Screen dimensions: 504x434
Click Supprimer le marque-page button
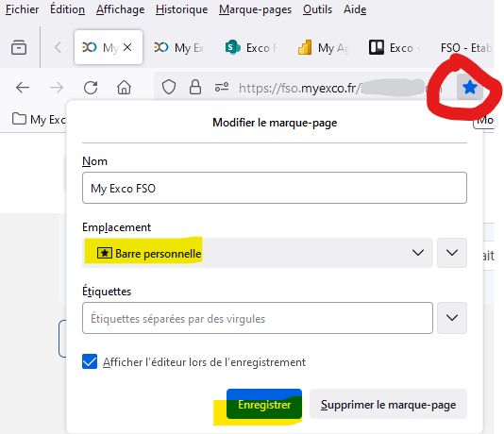pos(388,404)
